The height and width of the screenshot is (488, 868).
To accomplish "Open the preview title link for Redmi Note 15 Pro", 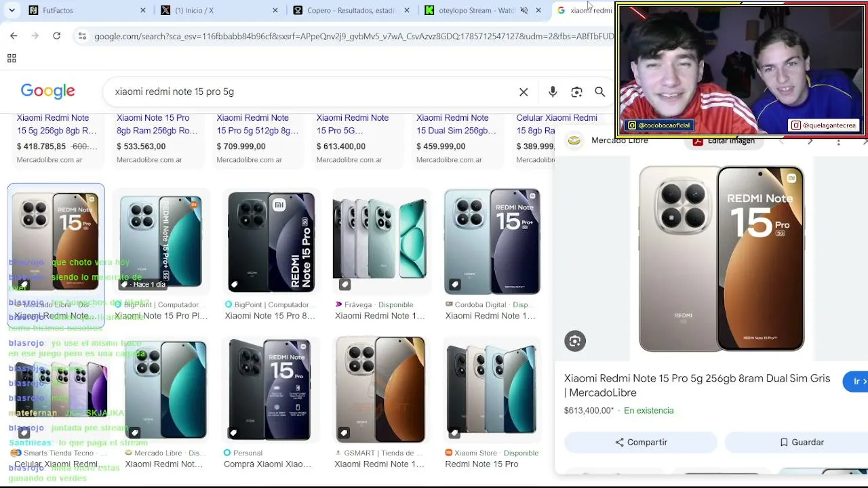I will point(697,385).
